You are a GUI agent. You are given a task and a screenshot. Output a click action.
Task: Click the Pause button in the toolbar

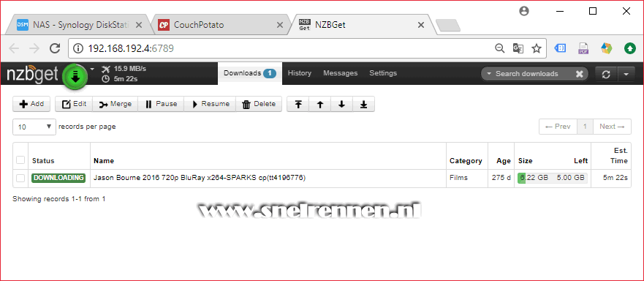pos(161,104)
